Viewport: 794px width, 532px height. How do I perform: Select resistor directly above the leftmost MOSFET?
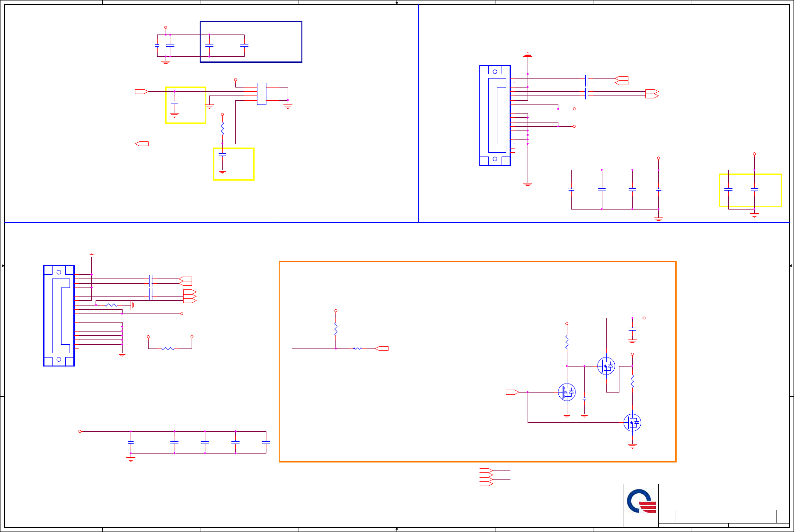[567, 342]
